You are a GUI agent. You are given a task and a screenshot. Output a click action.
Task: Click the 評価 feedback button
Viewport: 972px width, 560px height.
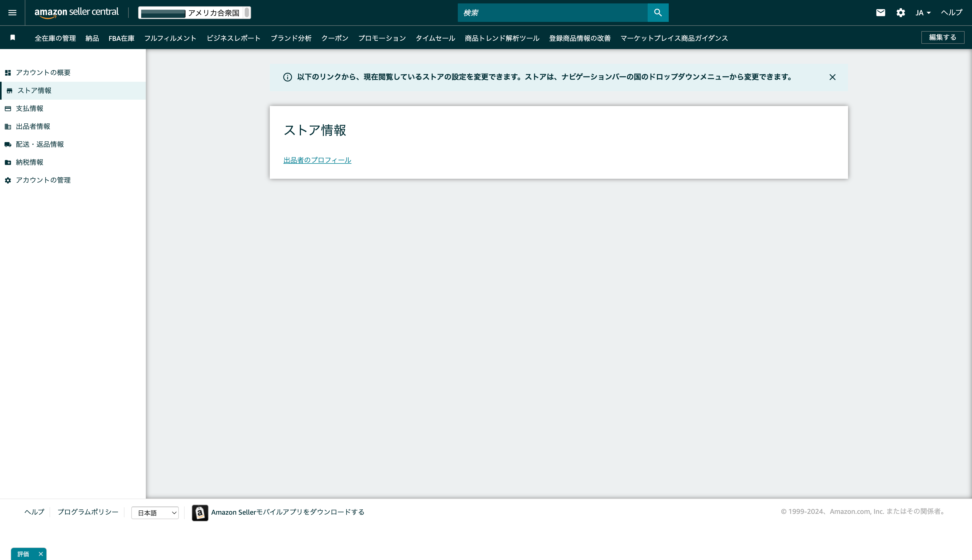(23, 554)
